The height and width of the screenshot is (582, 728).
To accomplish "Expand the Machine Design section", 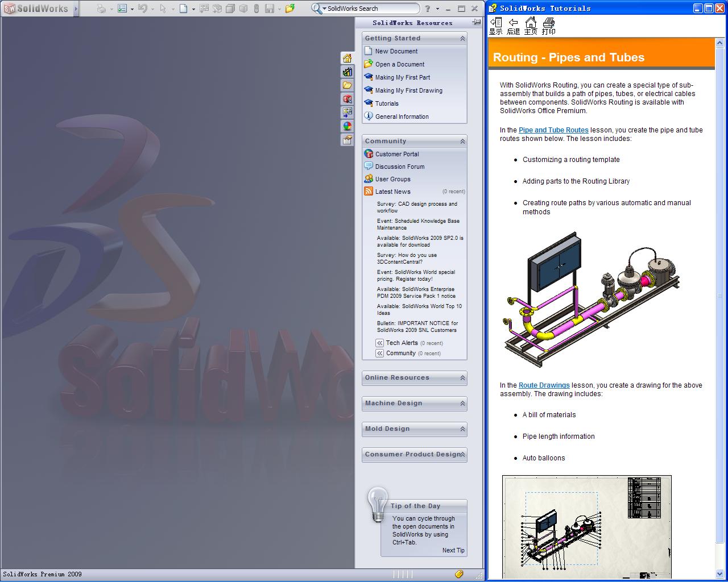I will pyautogui.click(x=462, y=404).
